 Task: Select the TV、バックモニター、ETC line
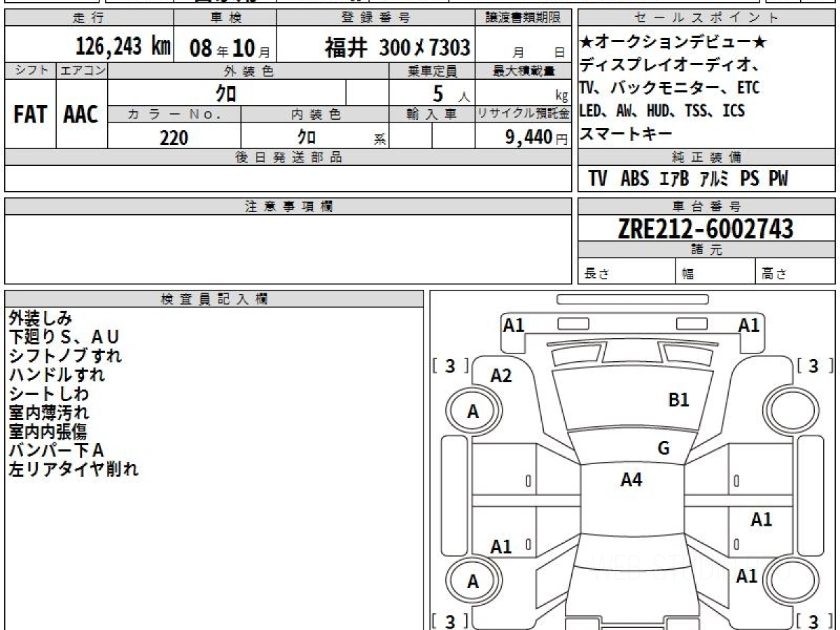(x=669, y=88)
